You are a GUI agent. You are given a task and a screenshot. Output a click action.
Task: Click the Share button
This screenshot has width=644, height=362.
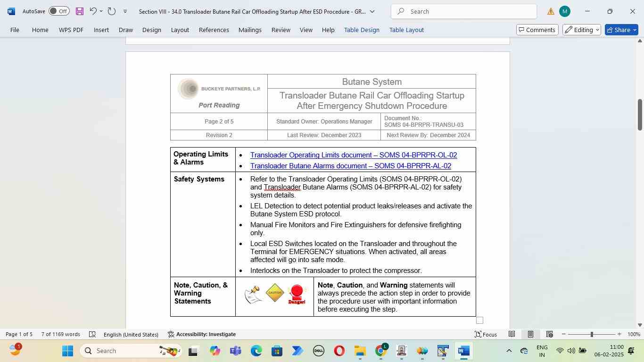pos(621,30)
